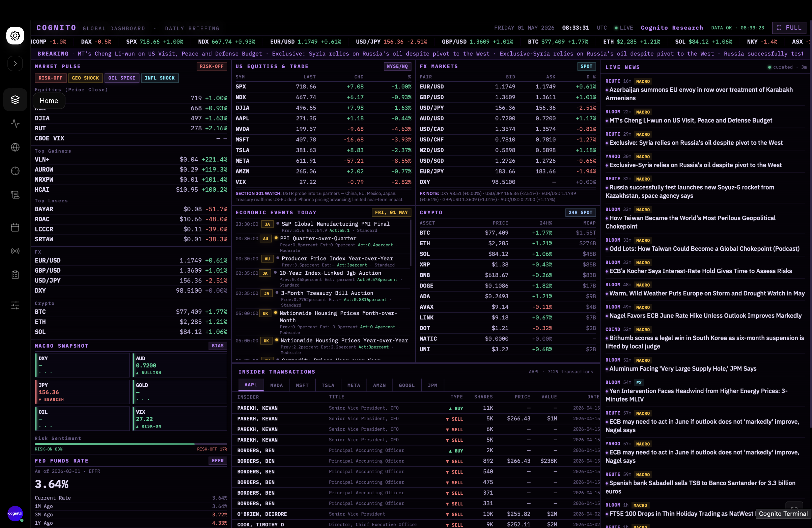Click the Cognito avatar at sidebar bottom
The height and width of the screenshot is (528, 812).
tap(15, 513)
